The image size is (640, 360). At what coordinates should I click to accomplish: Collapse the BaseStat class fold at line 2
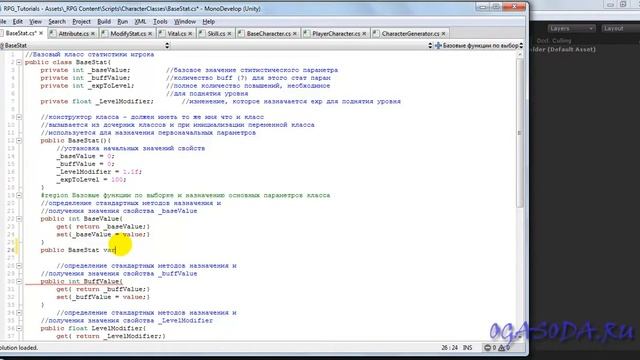19,62
